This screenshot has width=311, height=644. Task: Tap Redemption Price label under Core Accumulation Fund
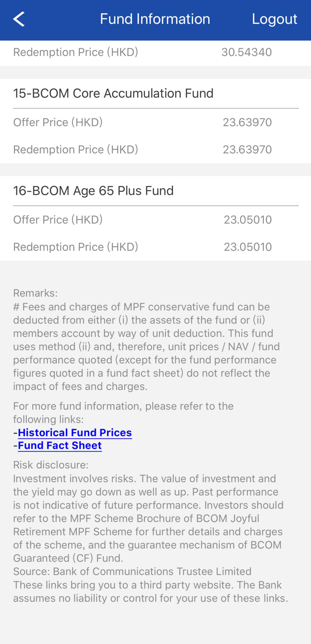click(x=75, y=149)
